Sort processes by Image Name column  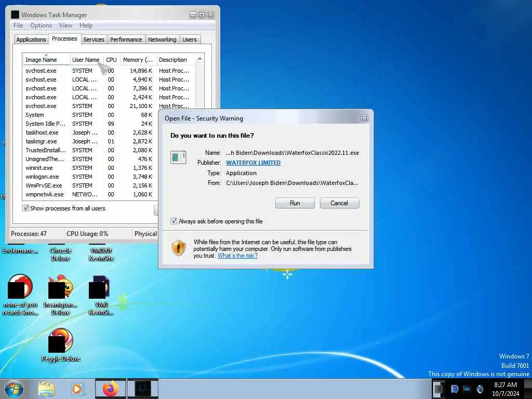tap(46, 60)
